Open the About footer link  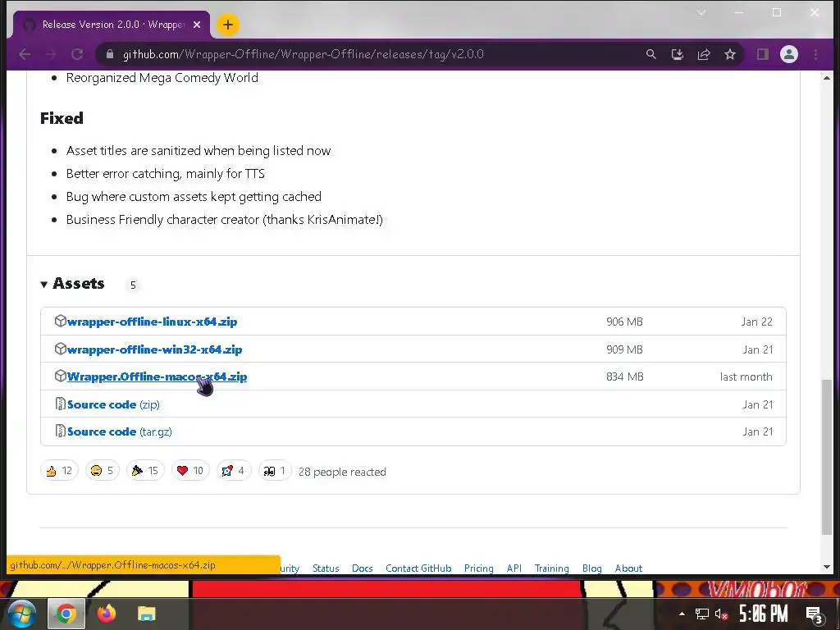point(628,568)
